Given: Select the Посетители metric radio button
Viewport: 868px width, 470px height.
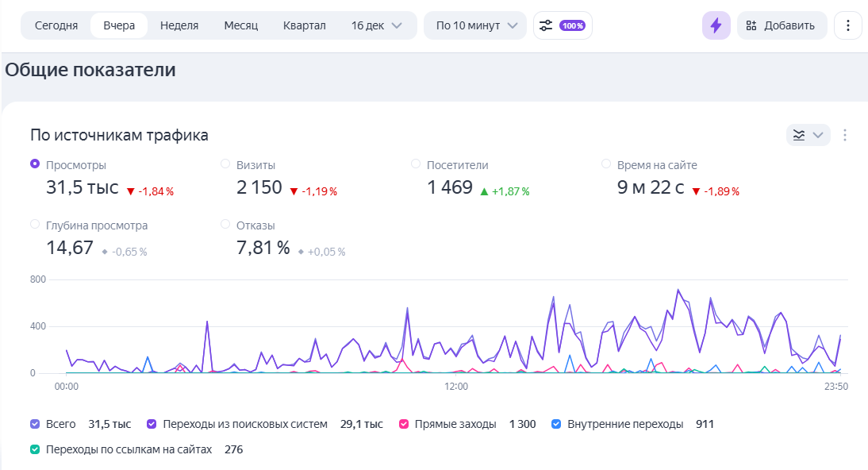Looking at the screenshot, I should point(416,164).
